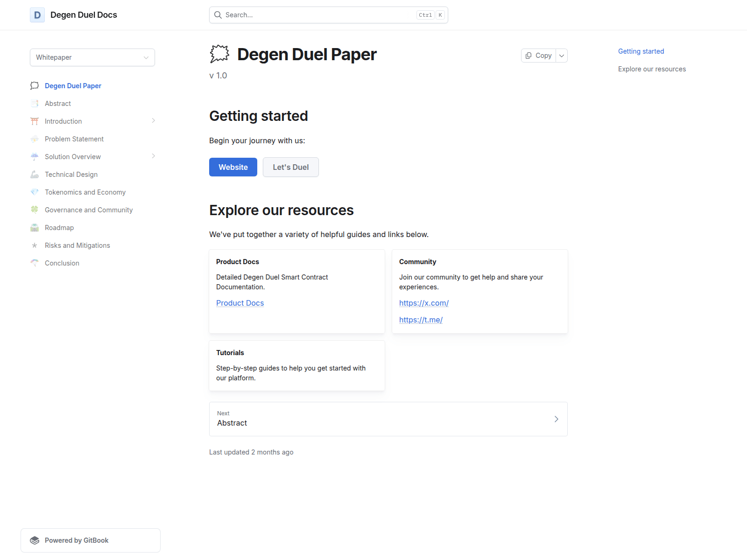747x560 pixels.
Task: Follow the Product Docs link
Action: (240, 303)
